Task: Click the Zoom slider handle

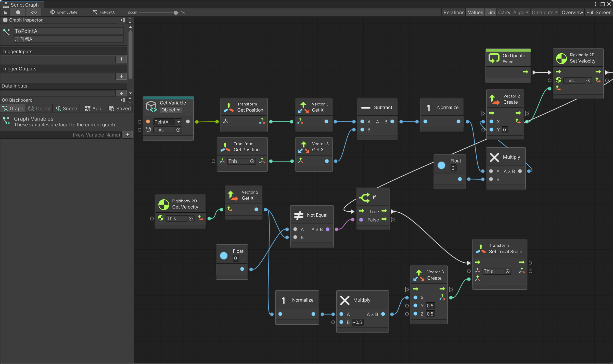Action: point(176,12)
